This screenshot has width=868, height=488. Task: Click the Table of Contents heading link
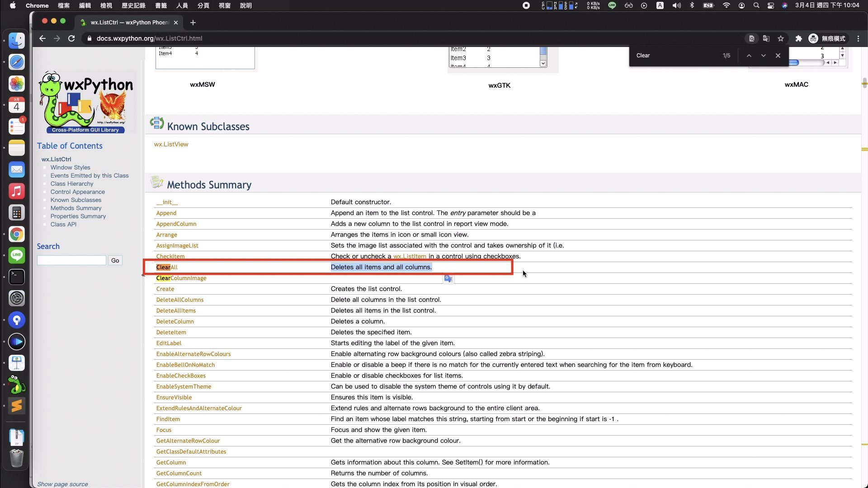click(x=70, y=146)
